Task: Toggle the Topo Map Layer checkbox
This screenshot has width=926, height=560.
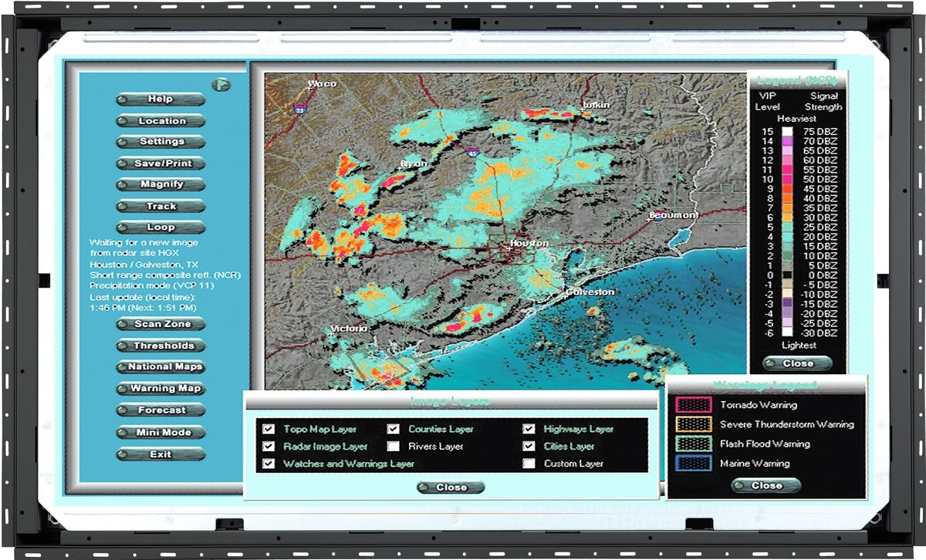Action: click(x=269, y=429)
